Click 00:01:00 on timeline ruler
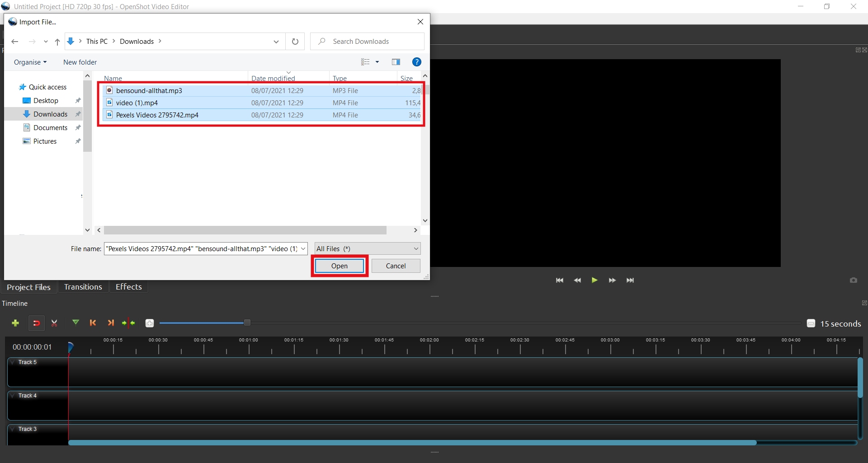The width and height of the screenshot is (868, 463). tap(249, 340)
